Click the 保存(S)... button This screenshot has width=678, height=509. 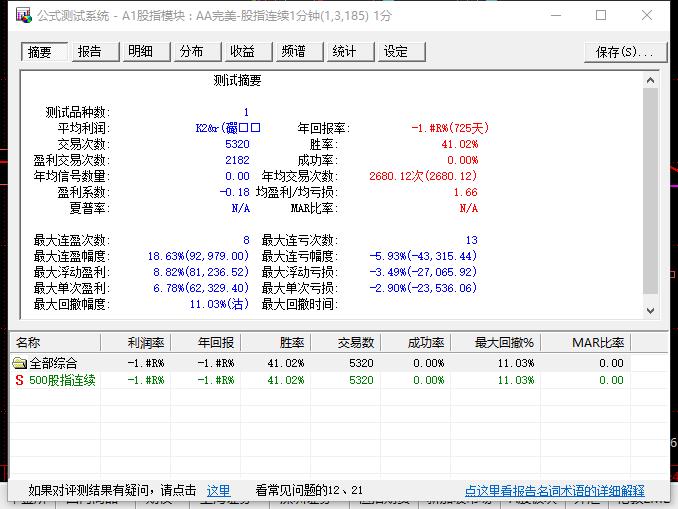pyautogui.click(x=625, y=52)
